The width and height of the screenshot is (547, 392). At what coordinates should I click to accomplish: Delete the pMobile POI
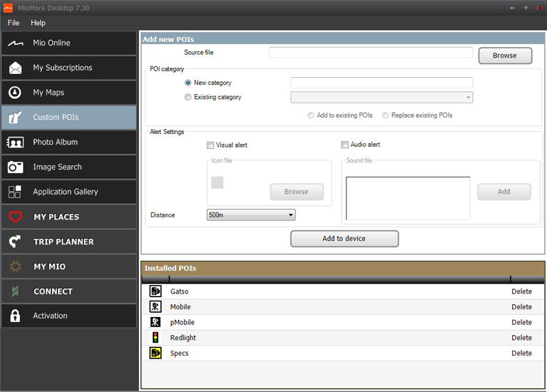click(521, 322)
